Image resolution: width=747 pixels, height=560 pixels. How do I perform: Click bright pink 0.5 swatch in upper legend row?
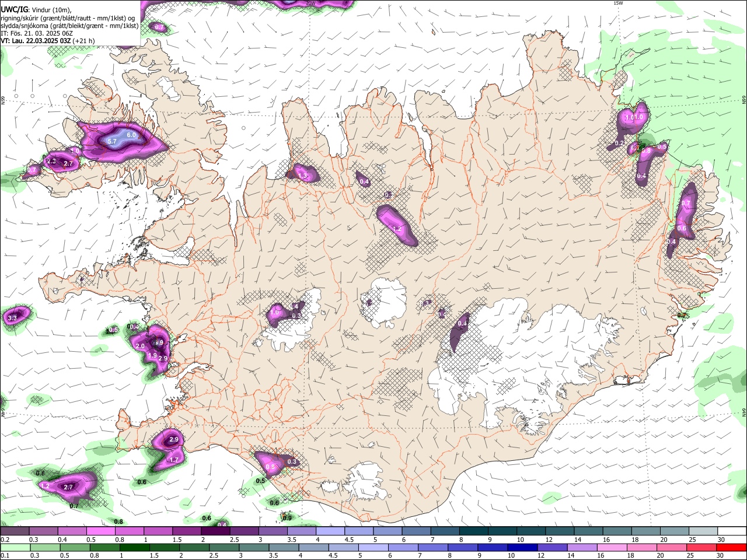coord(100,531)
